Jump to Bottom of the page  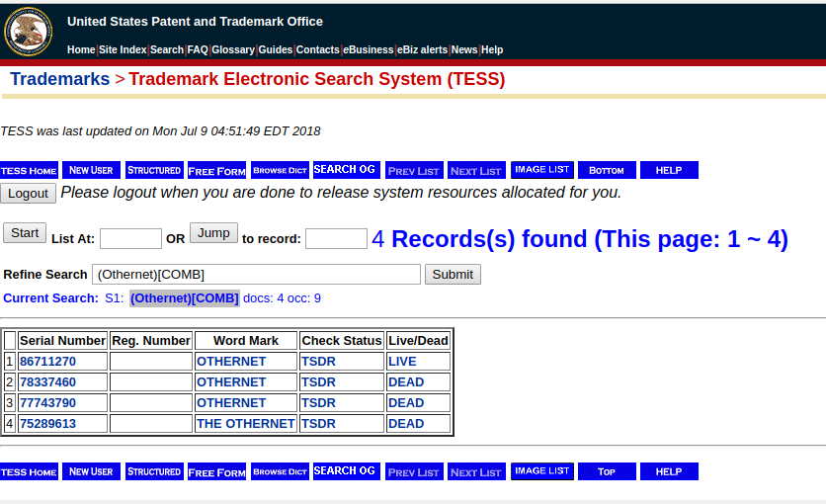pyautogui.click(x=607, y=170)
